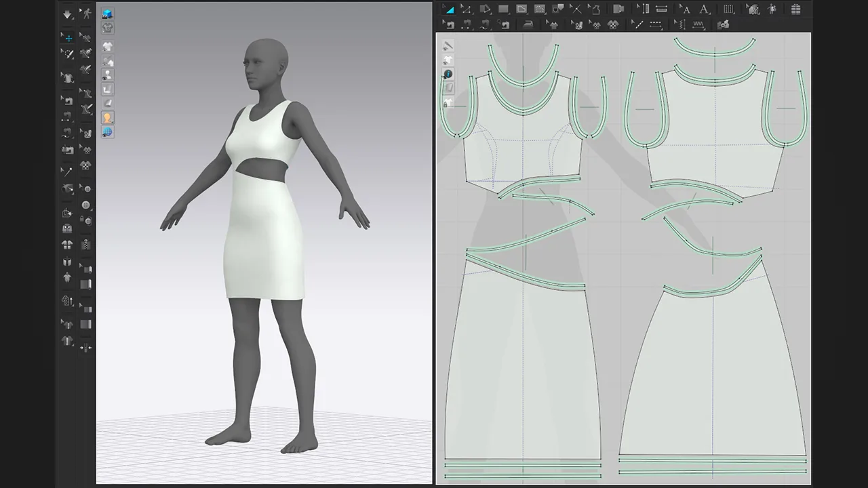Toggle avatar display icon in 3D view
868x488 pixels.
(107, 75)
